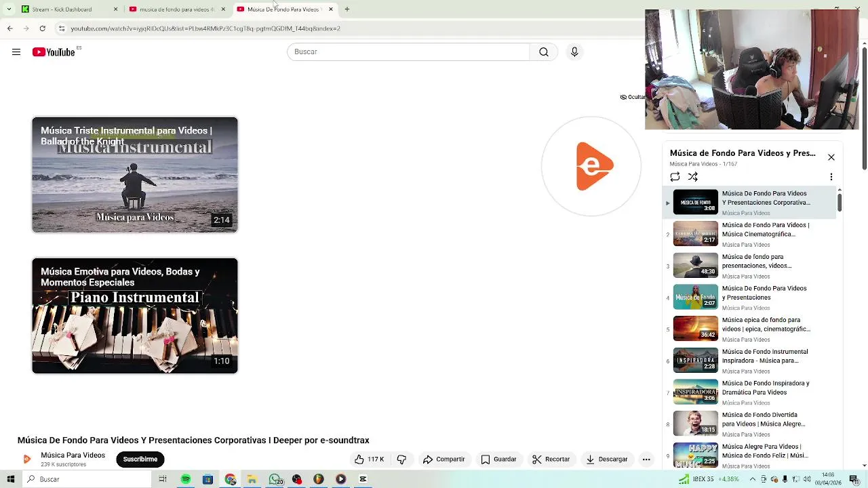Open the Windows Start menu

(11, 479)
